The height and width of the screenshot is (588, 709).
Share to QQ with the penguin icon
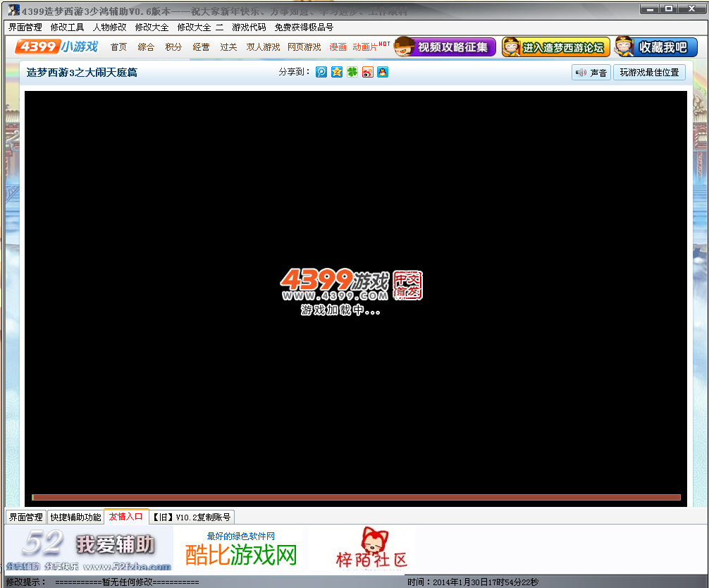383,72
